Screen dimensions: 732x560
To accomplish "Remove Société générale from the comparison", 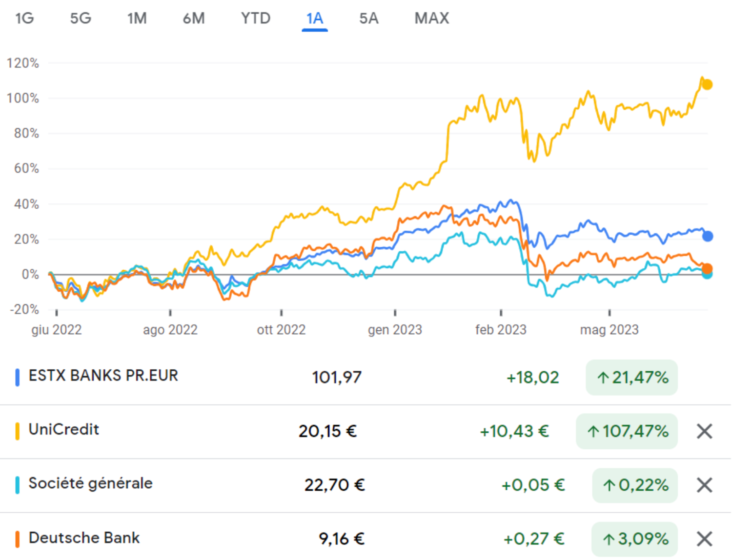I will [705, 485].
